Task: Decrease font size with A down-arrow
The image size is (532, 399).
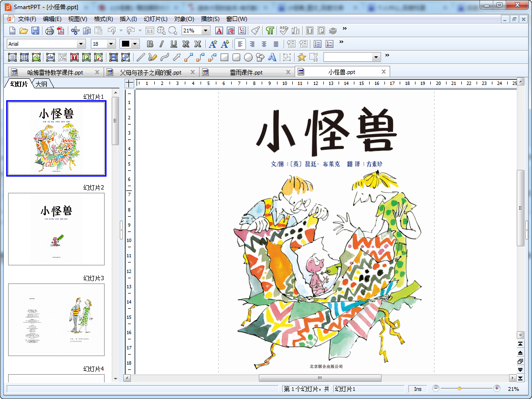Action: tap(224, 44)
